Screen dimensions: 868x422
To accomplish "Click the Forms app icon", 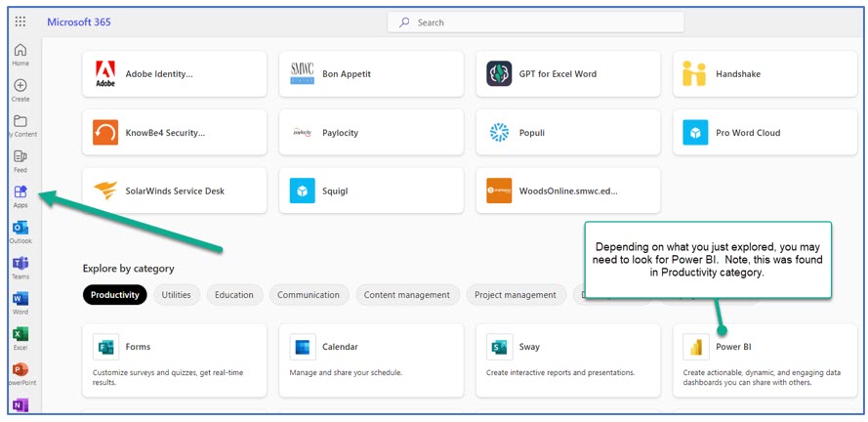I will point(105,347).
